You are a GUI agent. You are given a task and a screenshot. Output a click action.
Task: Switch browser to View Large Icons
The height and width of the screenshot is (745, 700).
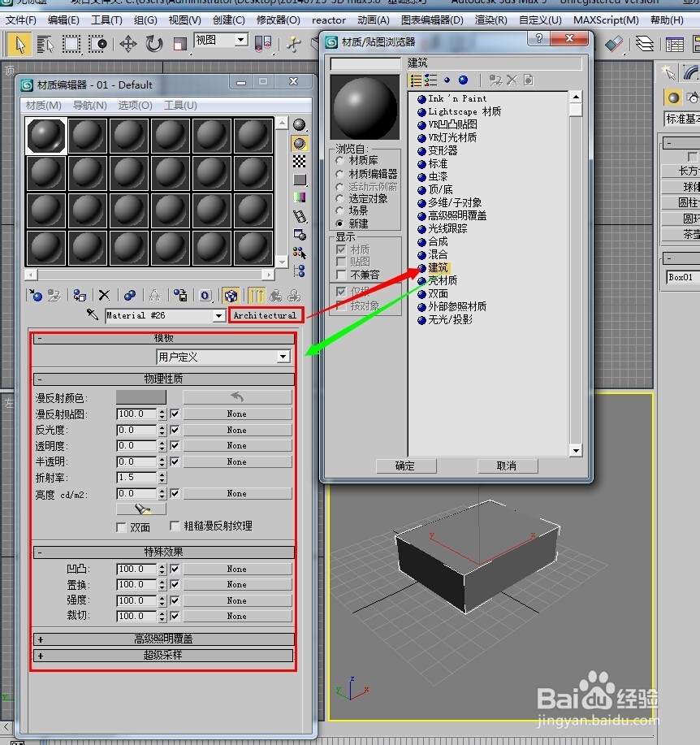[463, 80]
